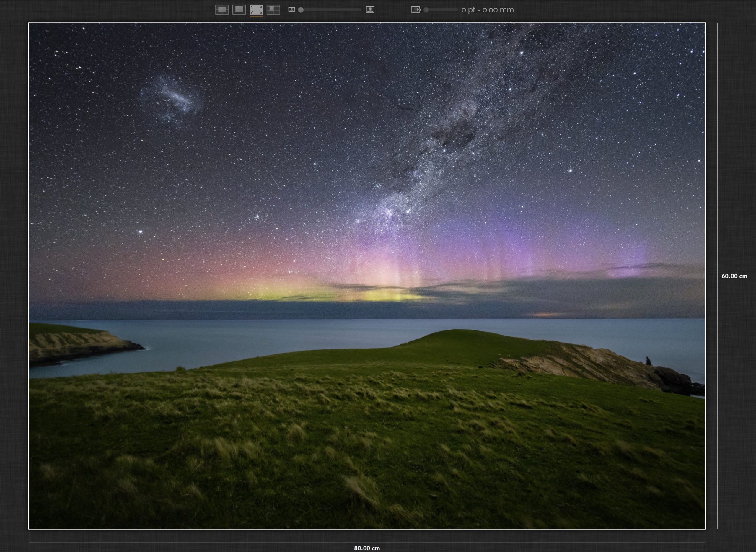Image resolution: width=756 pixels, height=552 pixels.
Task: Select the top-weighted image layout icon
Action: tap(239, 10)
